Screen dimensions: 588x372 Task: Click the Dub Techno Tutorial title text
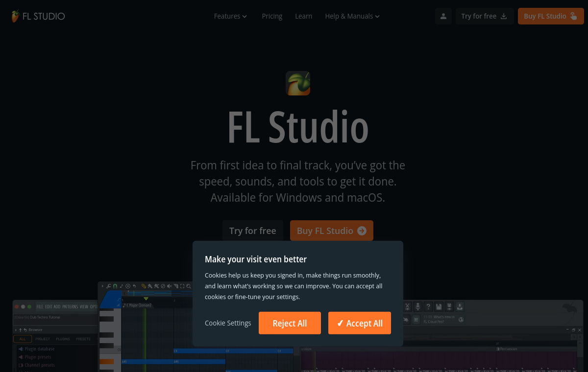[45, 317]
